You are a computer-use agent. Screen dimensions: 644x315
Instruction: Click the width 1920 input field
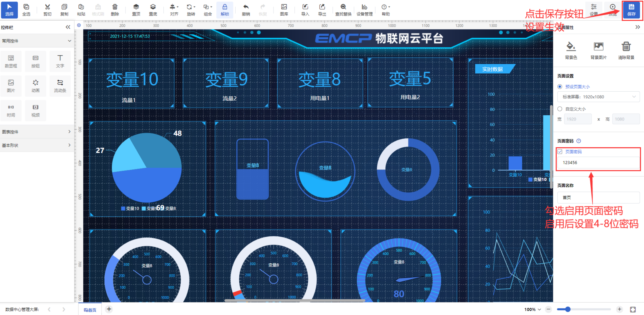tap(578, 119)
